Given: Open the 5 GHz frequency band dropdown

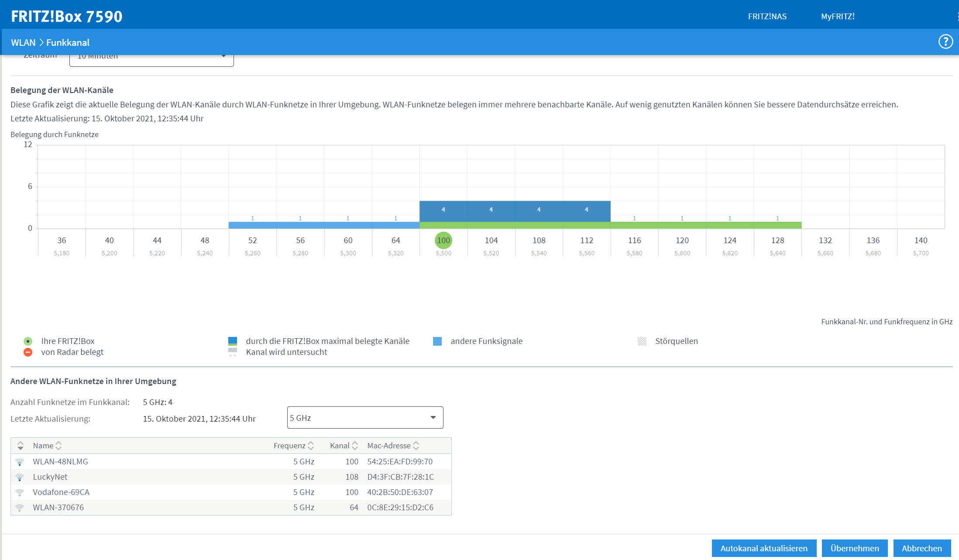Looking at the screenshot, I should pos(365,418).
